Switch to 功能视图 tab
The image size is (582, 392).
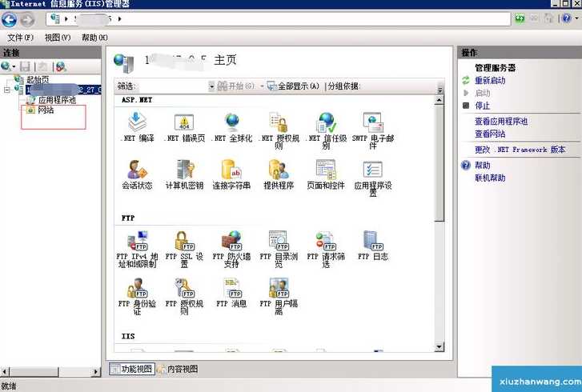[132, 369]
